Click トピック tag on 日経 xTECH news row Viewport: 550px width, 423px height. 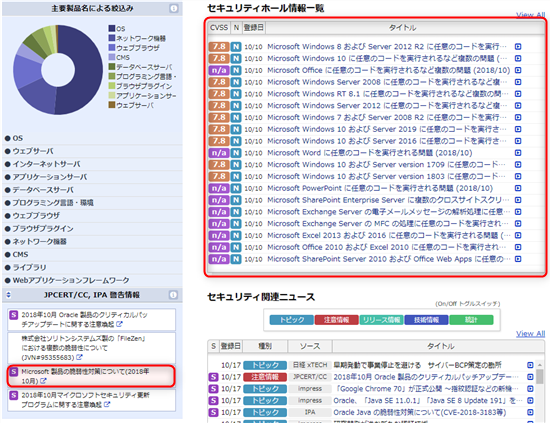265,365
